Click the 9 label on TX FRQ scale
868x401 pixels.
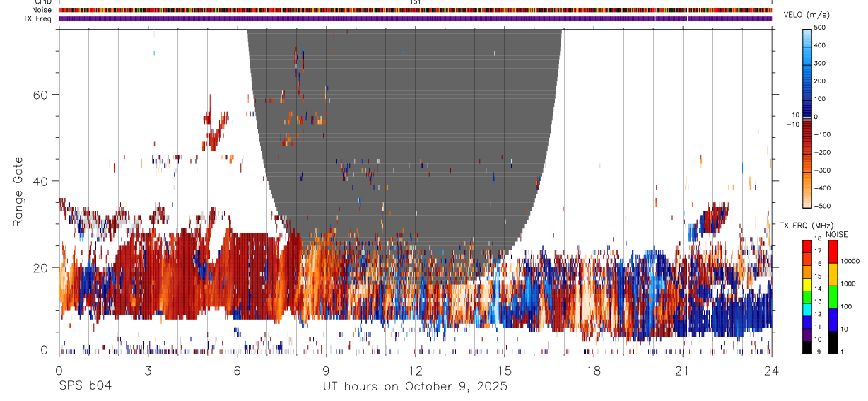point(817,351)
